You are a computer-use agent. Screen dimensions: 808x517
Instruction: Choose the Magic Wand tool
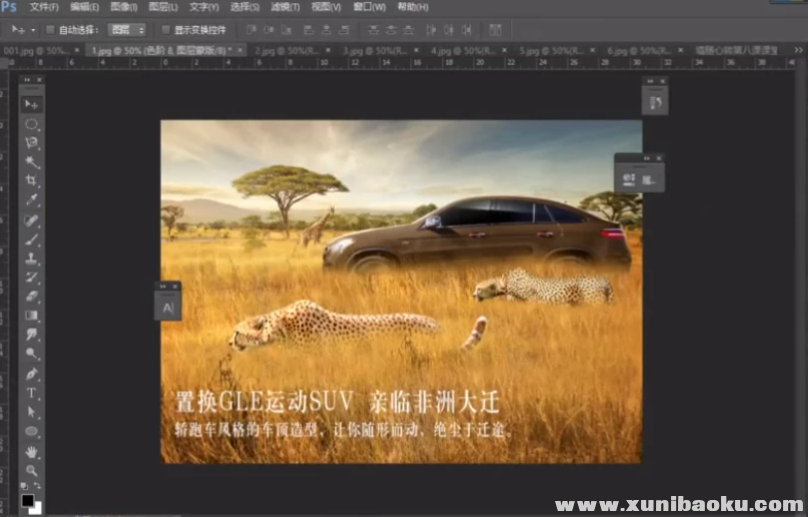(x=32, y=162)
